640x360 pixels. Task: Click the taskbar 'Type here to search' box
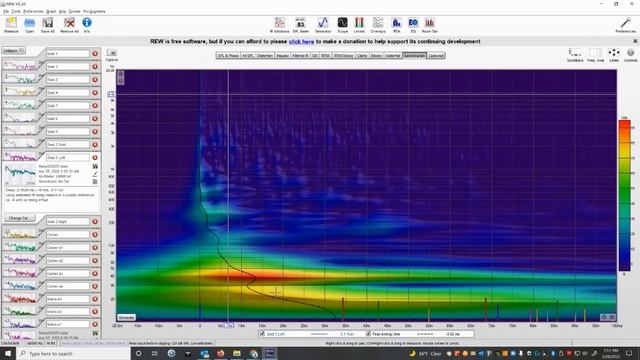pos(73,353)
